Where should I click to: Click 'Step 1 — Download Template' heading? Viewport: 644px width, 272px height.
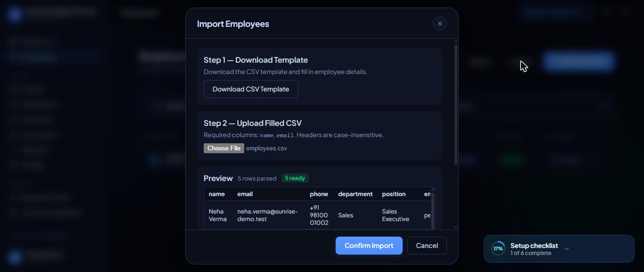tap(256, 60)
